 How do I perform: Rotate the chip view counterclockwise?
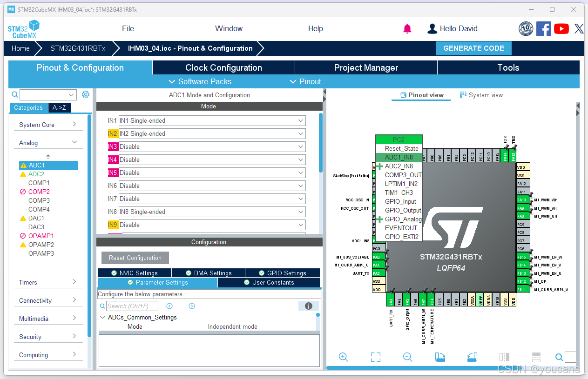point(472,357)
